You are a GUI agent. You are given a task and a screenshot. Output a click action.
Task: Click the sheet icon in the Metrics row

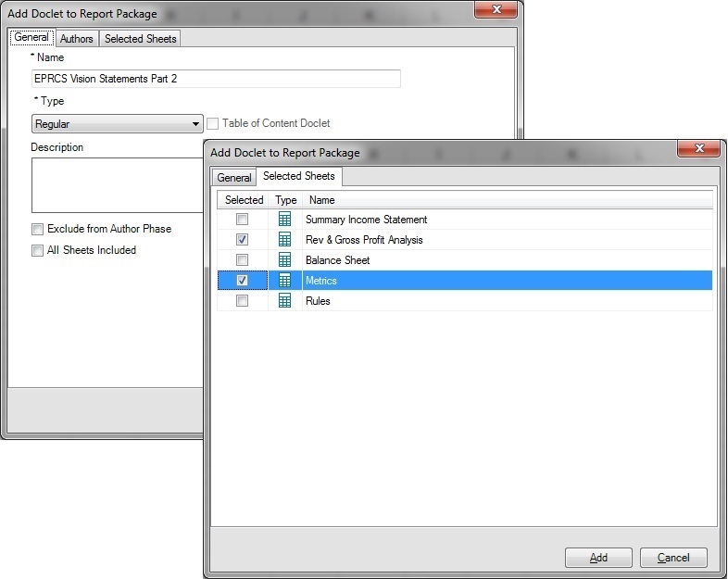tap(284, 281)
